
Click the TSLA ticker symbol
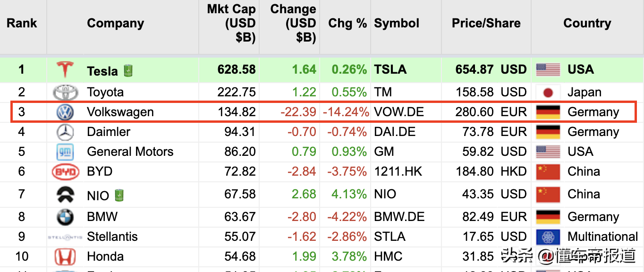pos(390,69)
